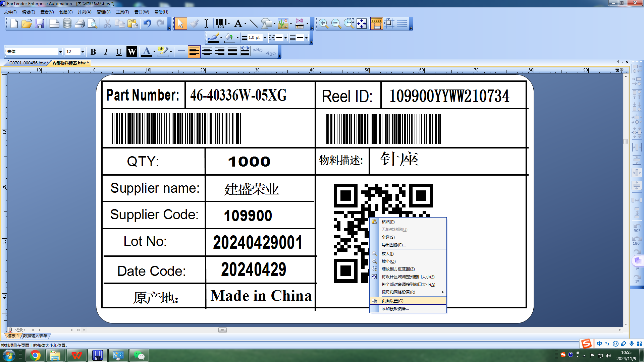This screenshot has height=362, width=644.
Task: Click the Zoom In magnifier icon
Action: [323, 23]
